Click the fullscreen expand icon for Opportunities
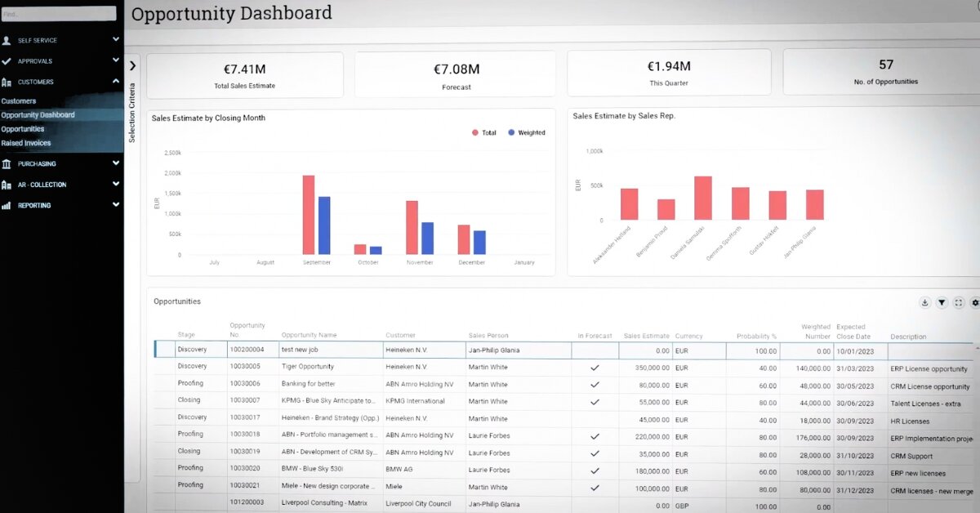This screenshot has height=513, width=980. pyautogui.click(x=959, y=303)
